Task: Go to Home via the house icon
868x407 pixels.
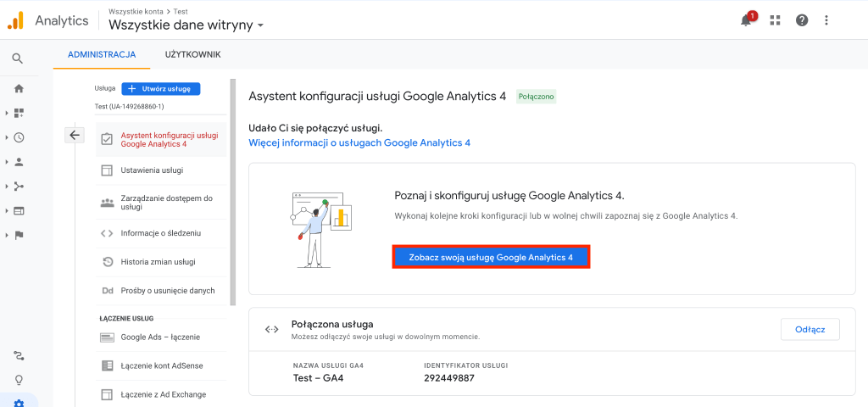Action: pos(19,88)
